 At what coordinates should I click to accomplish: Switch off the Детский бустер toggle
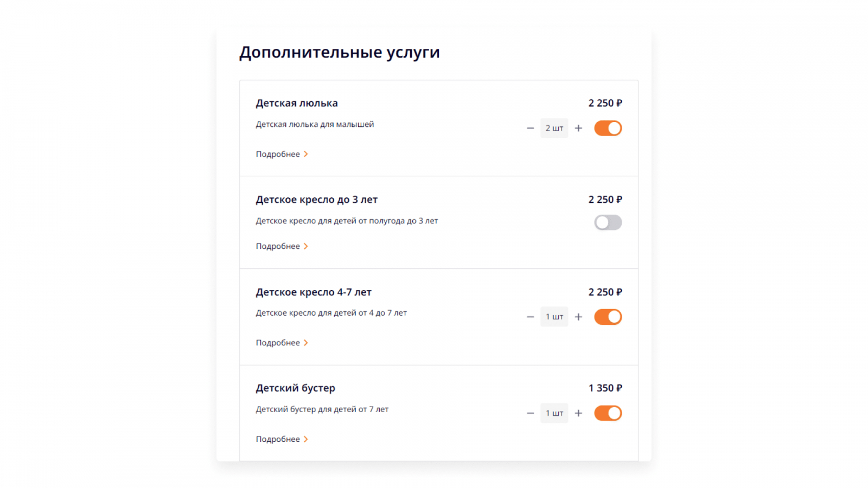pyautogui.click(x=608, y=413)
